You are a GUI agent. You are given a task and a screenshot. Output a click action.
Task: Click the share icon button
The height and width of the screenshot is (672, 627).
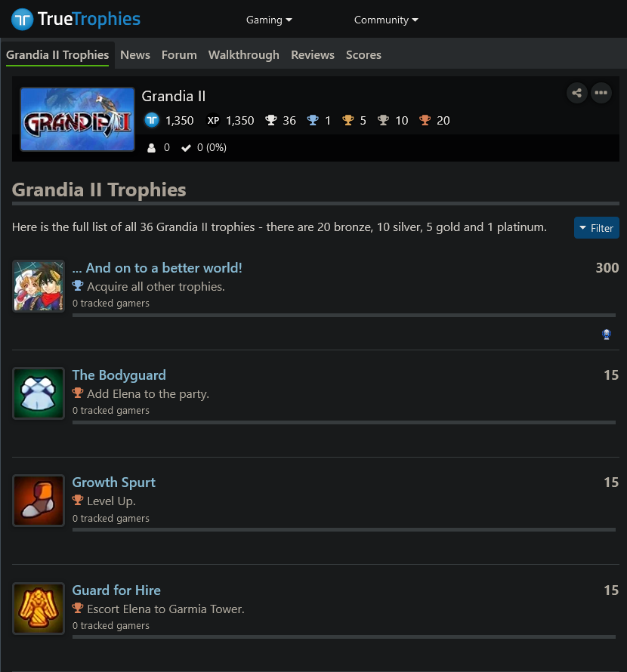(x=577, y=93)
